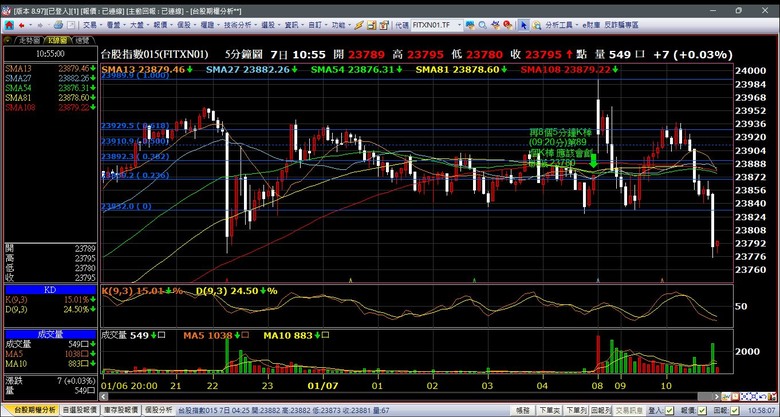Toggle the 報價 status checkbox

click(x=702, y=411)
